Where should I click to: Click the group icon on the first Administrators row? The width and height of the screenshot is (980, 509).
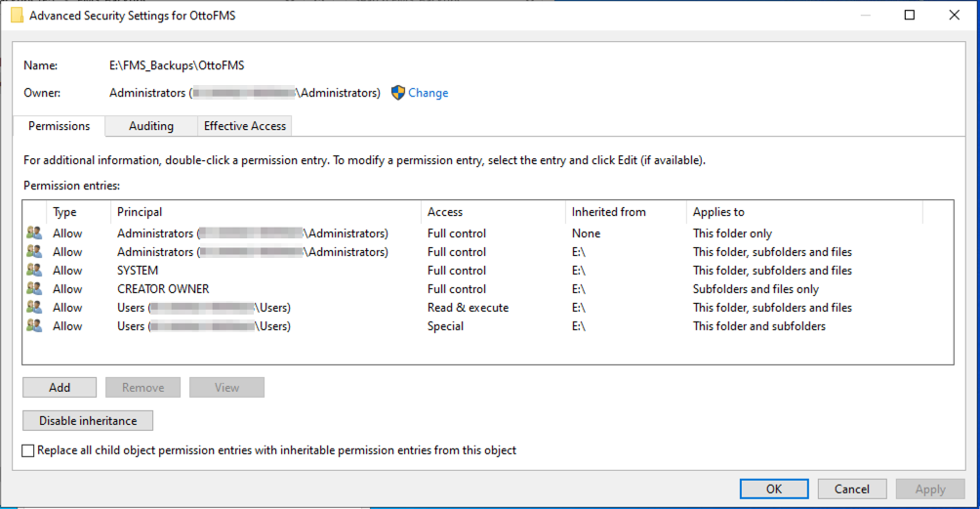point(35,233)
